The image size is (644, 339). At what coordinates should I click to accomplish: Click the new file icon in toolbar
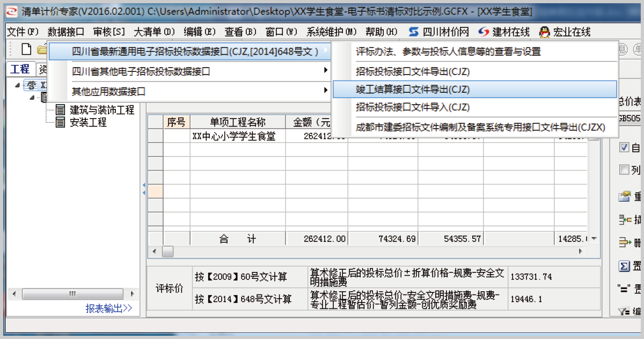click(x=26, y=49)
